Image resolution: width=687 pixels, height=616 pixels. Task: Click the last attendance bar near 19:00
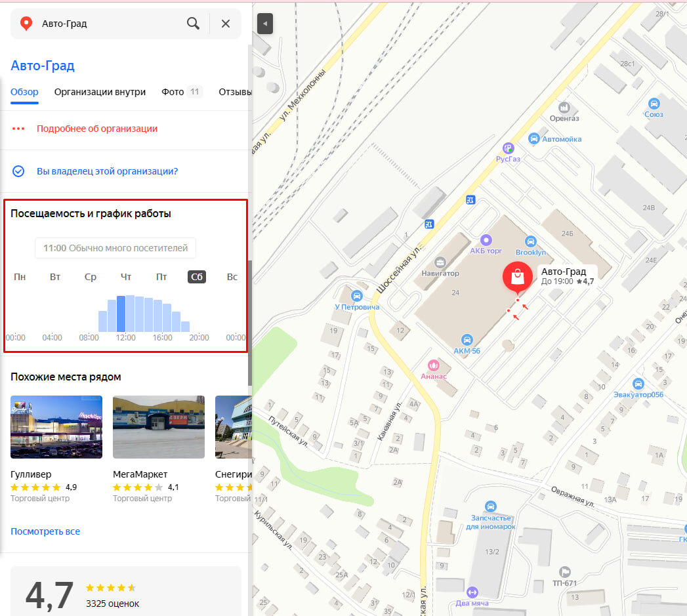tap(185, 327)
